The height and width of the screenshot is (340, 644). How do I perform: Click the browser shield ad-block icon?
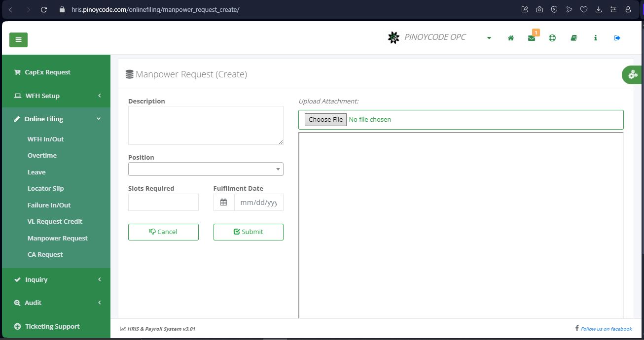[x=554, y=9]
